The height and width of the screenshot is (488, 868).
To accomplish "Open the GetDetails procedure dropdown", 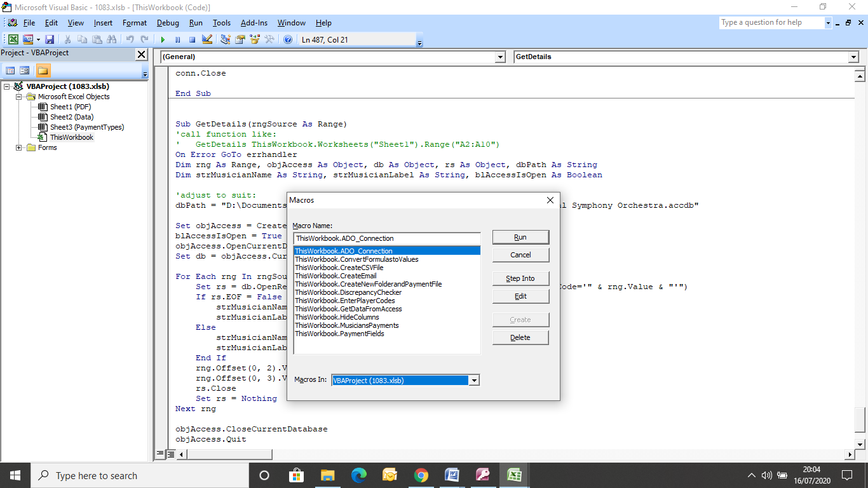I will (x=853, y=57).
